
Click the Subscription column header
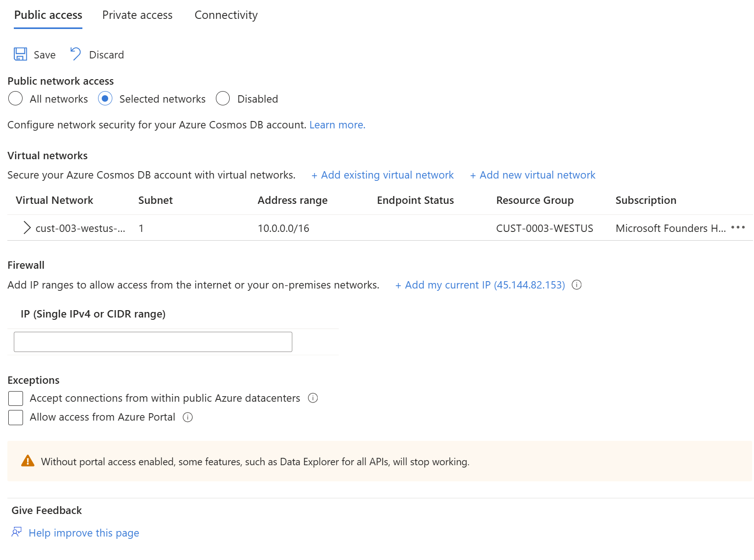646,200
